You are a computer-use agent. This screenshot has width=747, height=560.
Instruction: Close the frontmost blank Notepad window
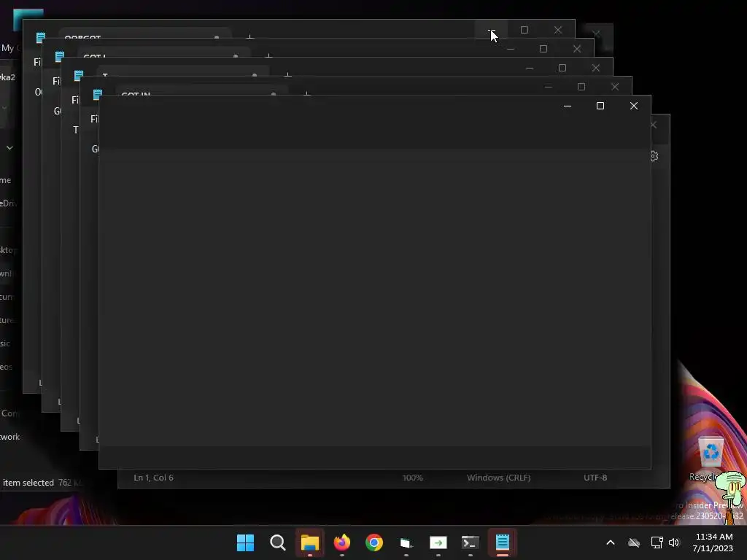coord(634,106)
